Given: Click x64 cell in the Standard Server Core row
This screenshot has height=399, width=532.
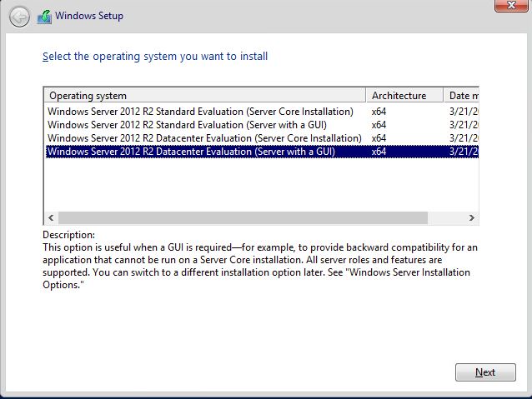Looking at the screenshot, I should tap(379, 111).
